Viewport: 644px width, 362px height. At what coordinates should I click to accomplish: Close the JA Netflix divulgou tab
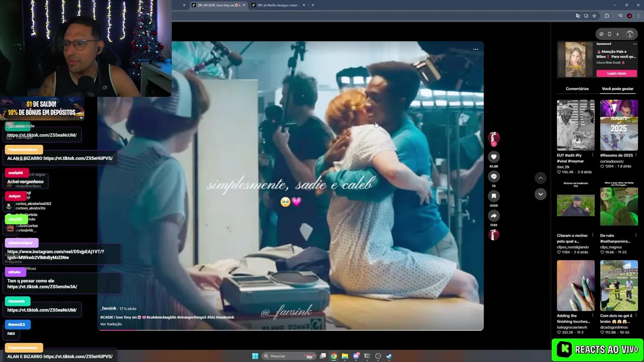click(304, 5)
